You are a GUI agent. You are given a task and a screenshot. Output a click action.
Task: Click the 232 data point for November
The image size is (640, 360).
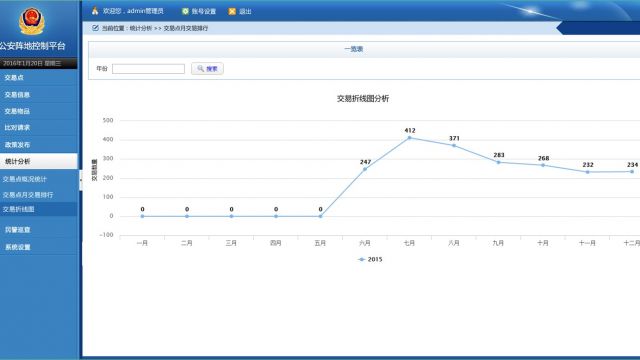click(587, 172)
